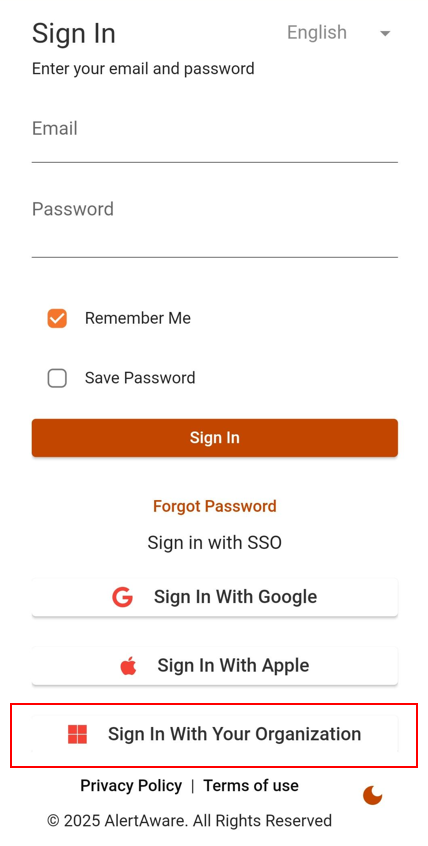This screenshot has height=846, width=428.
Task: Choose Sign In With Google
Action: coord(215,597)
